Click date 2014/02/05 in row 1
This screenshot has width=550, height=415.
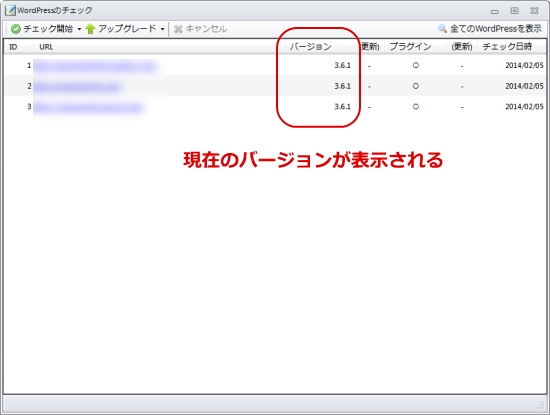coord(524,66)
